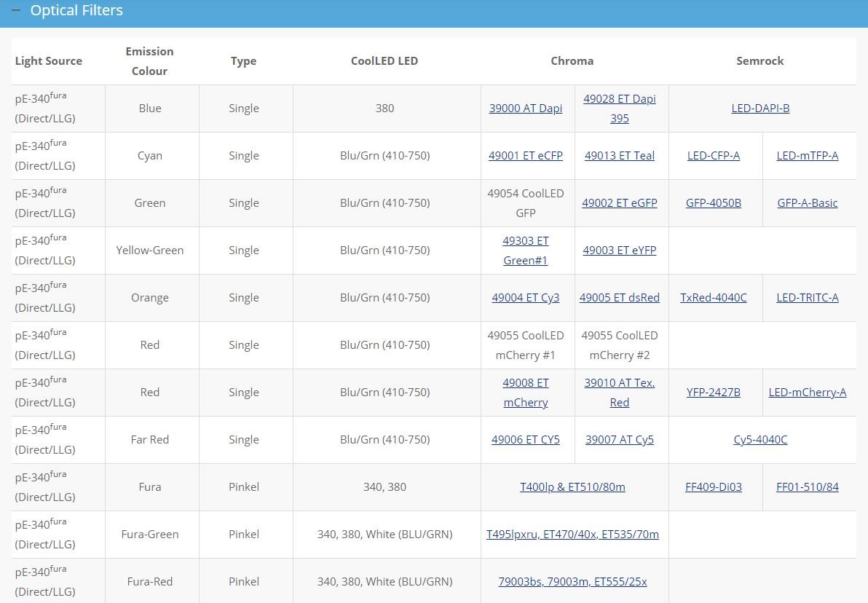The width and height of the screenshot is (868, 603).
Task: Open the 49003 ET eYFP link
Action: (x=620, y=251)
